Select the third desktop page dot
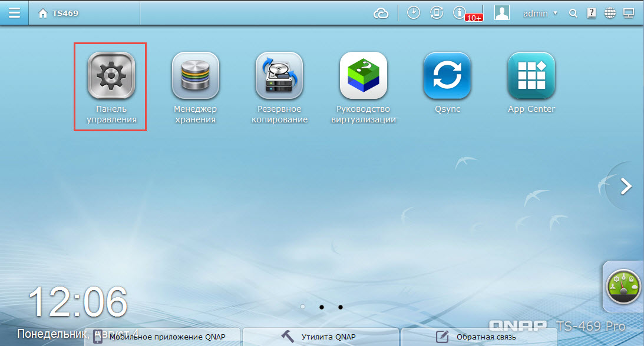The height and width of the screenshot is (346, 644). tap(341, 307)
